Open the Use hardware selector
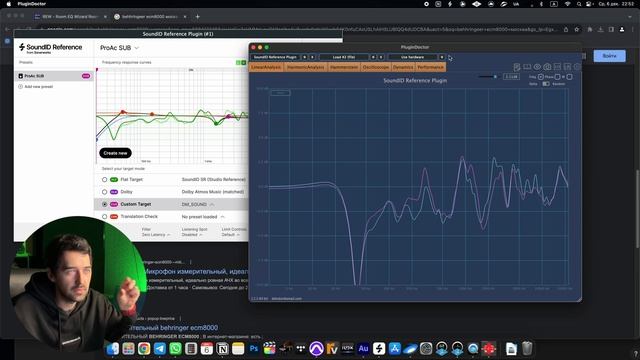640x360 pixels. point(413,57)
